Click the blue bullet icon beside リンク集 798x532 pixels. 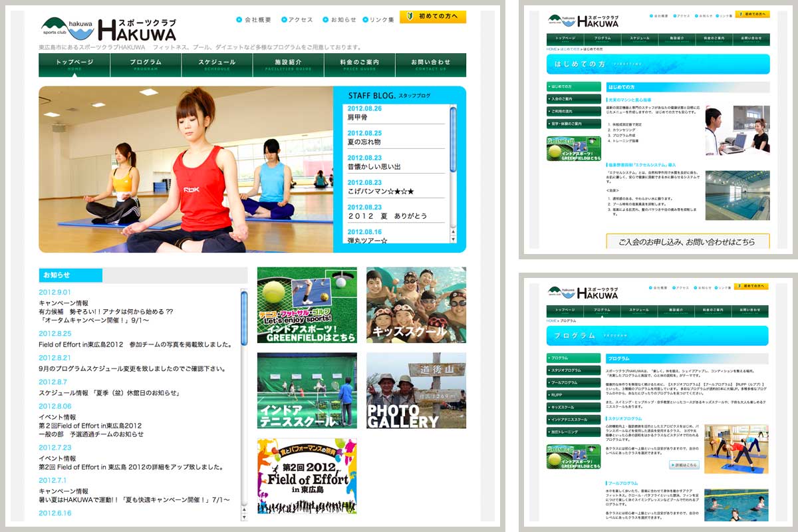[x=365, y=20]
